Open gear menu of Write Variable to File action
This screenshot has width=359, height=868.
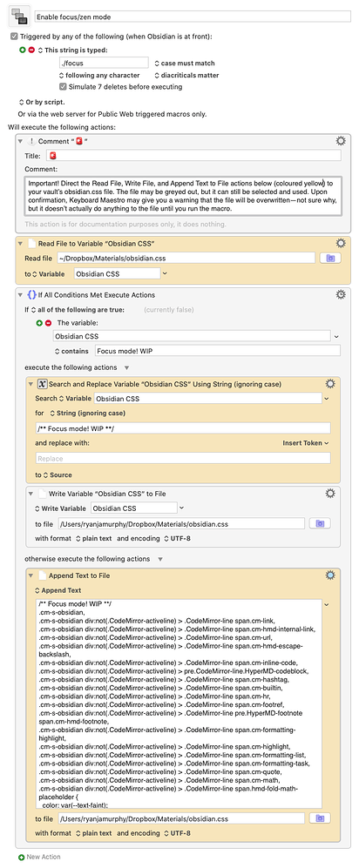(330, 494)
